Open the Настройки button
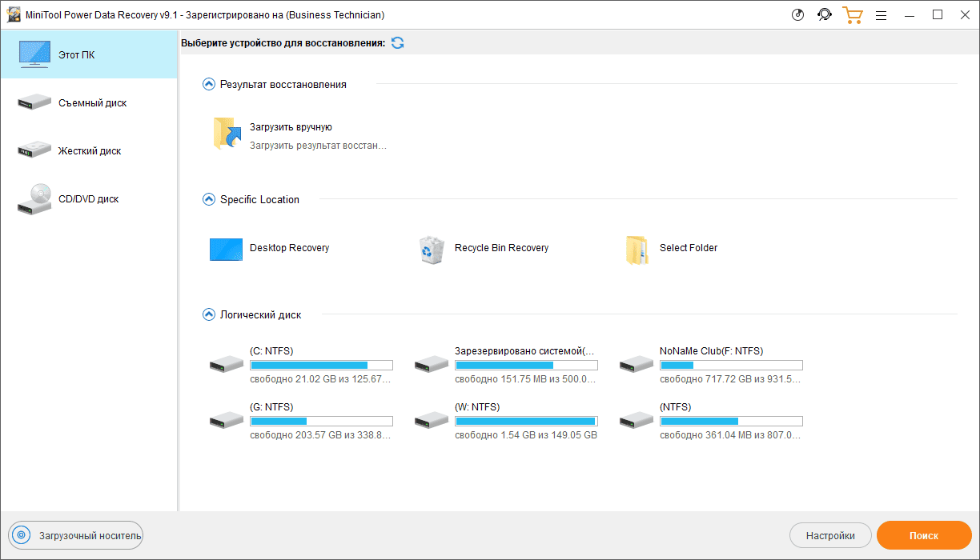 (x=829, y=535)
